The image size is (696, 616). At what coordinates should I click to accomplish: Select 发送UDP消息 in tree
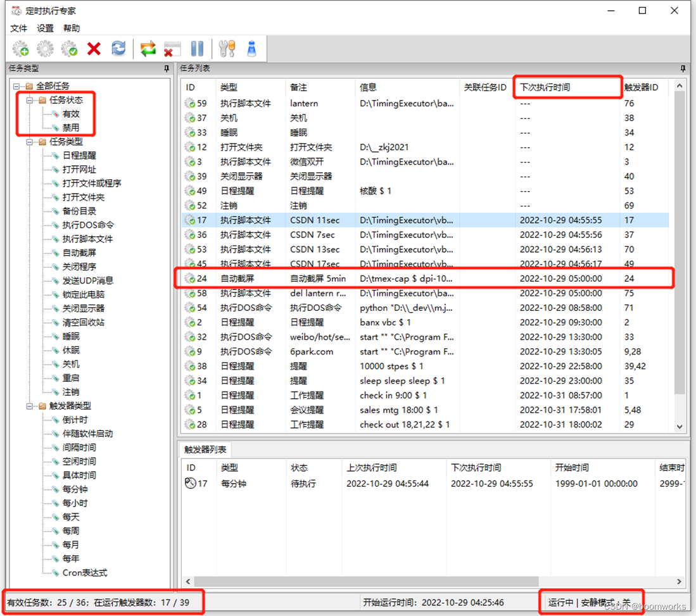(88, 280)
